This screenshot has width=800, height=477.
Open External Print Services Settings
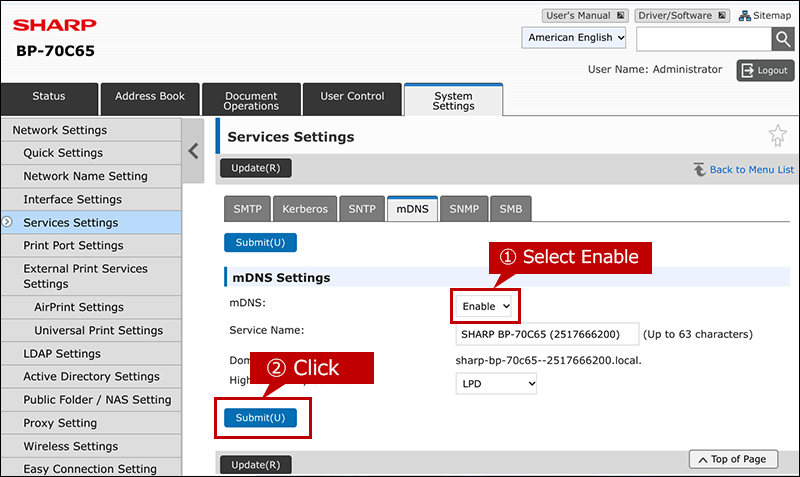[x=91, y=276]
